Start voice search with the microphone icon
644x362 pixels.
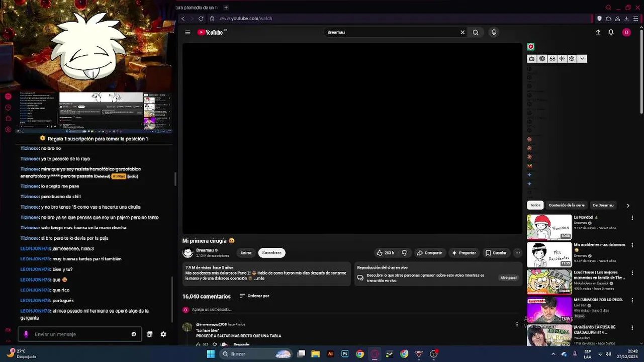[494, 32]
